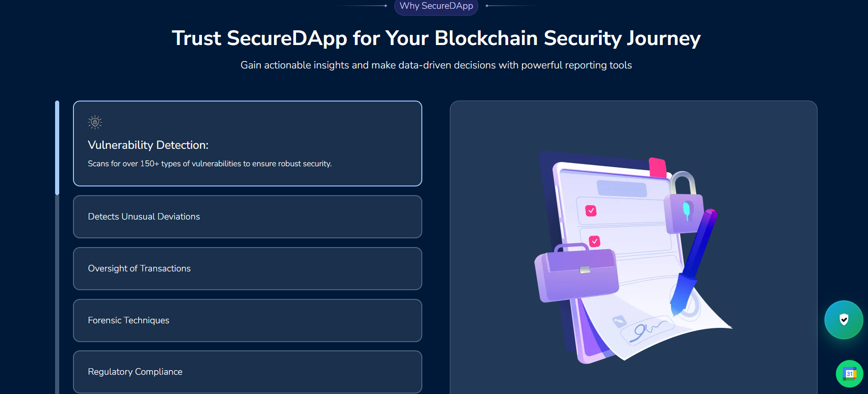The width and height of the screenshot is (868, 394).
Task: Select the Vulnerability Detection heading
Action: coord(148,145)
